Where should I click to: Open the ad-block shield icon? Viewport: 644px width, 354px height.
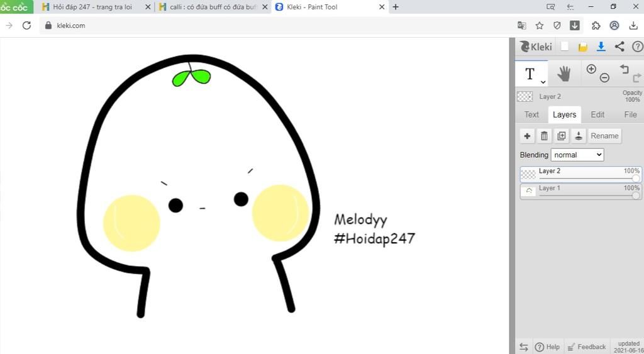pyautogui.click(x=557, y=25)
